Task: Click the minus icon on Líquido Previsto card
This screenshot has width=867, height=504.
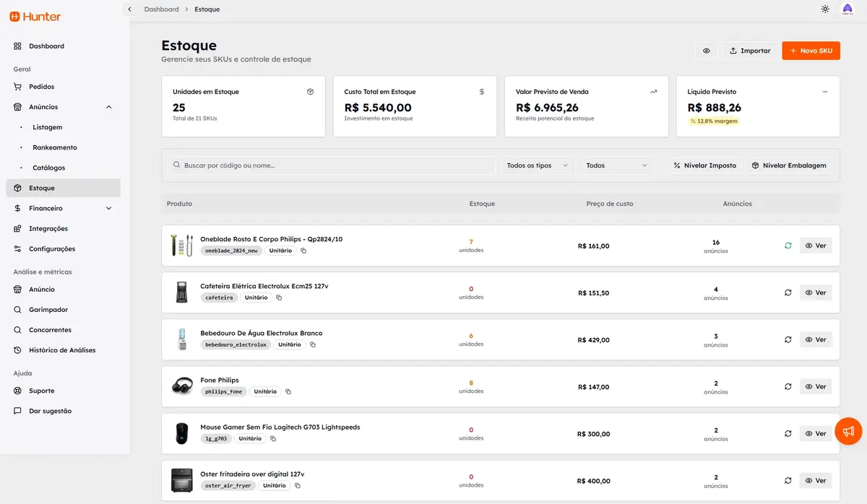Action: 825,92
